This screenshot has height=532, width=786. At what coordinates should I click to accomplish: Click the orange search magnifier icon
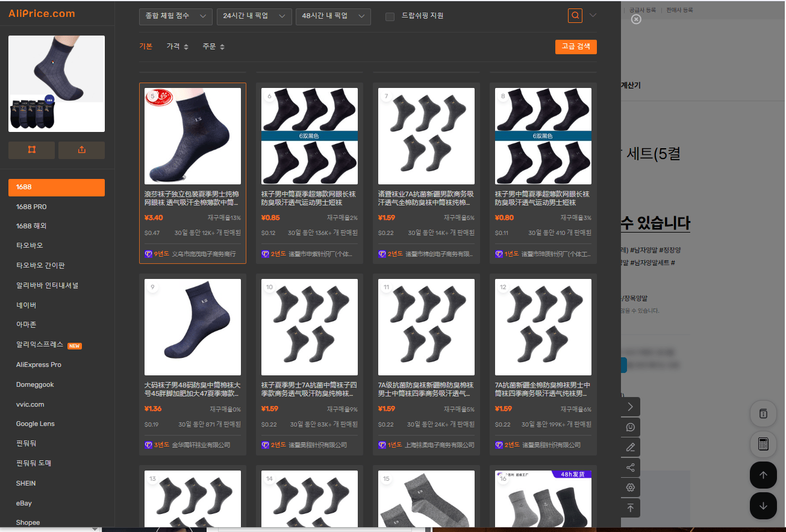575,16
